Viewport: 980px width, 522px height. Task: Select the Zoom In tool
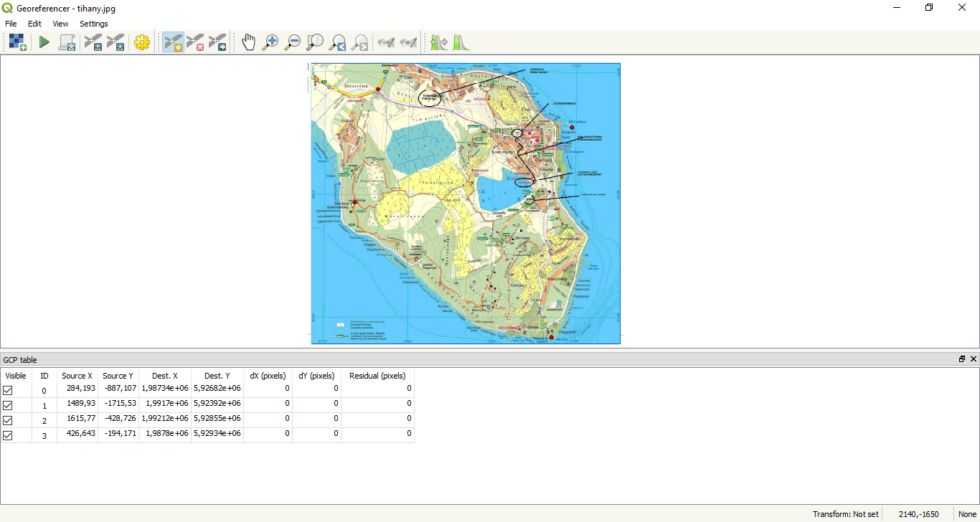coord(270,42)
